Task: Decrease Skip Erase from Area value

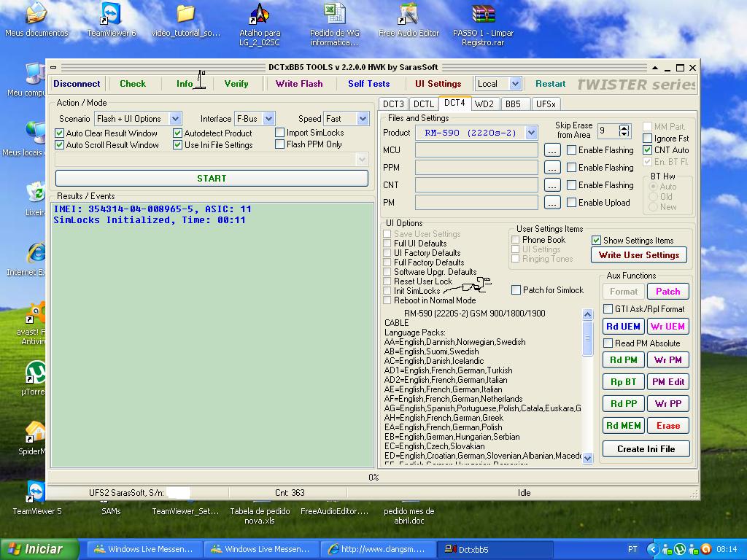Action: (624, 133)
